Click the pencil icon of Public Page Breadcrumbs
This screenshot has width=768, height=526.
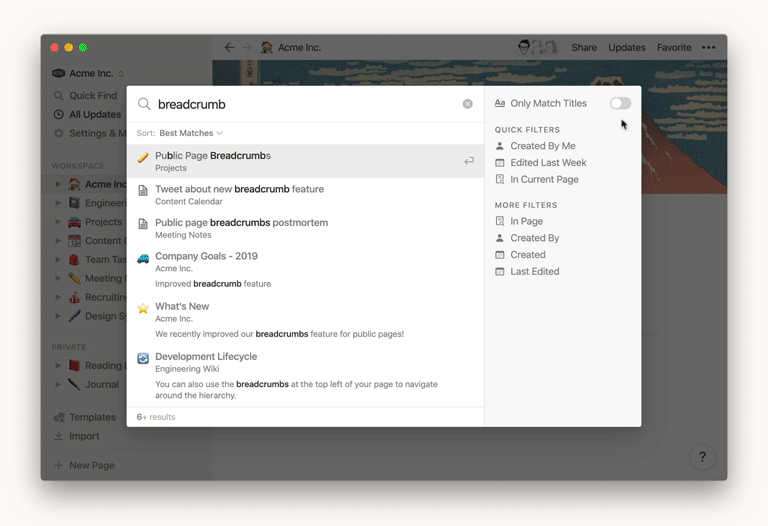(x=143, y=157)
